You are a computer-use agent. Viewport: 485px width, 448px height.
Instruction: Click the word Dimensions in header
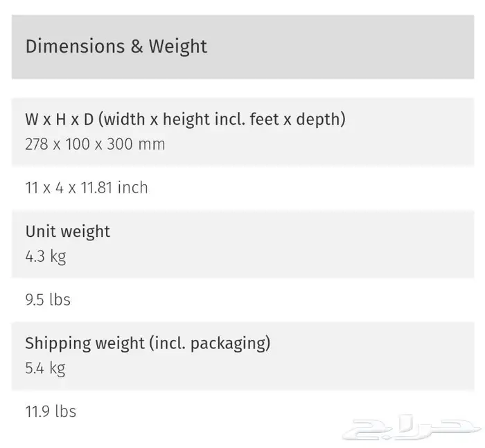click(x=75, y=46)
